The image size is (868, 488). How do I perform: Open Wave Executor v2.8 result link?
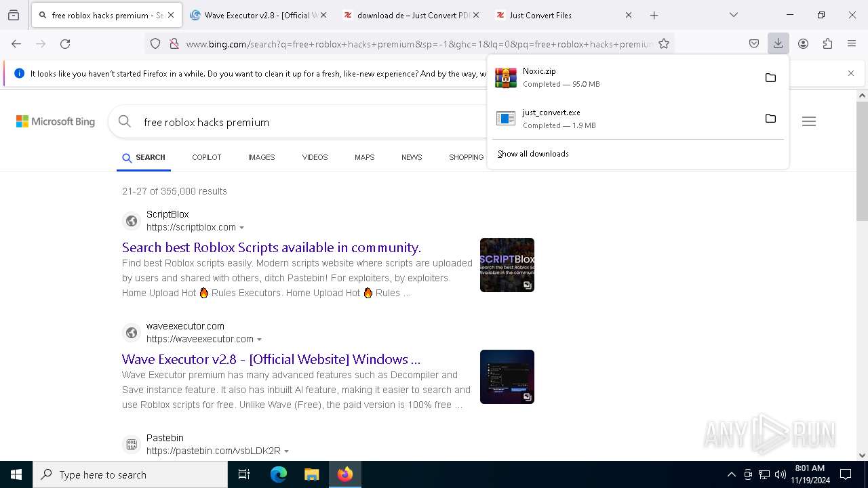(271, 359)
